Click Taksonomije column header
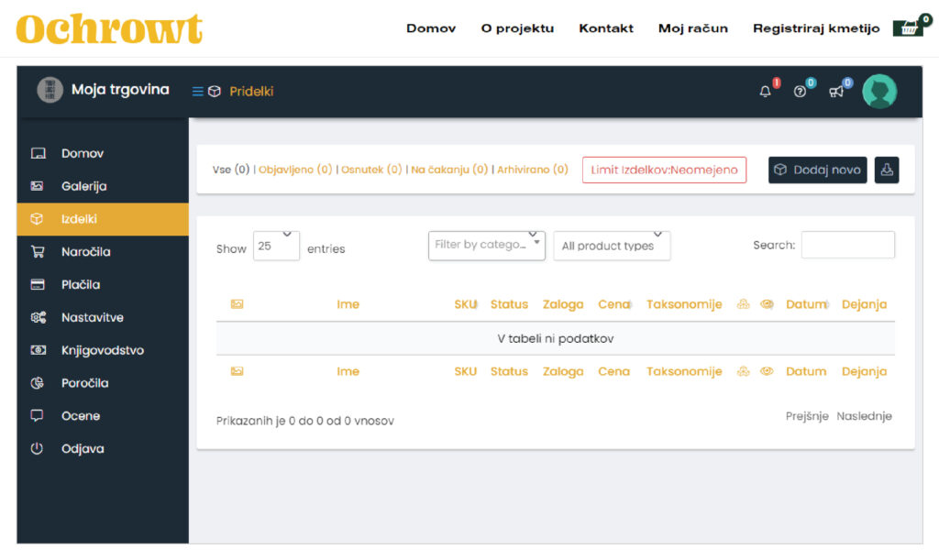The image size is (939, 560). pos(684,304)
